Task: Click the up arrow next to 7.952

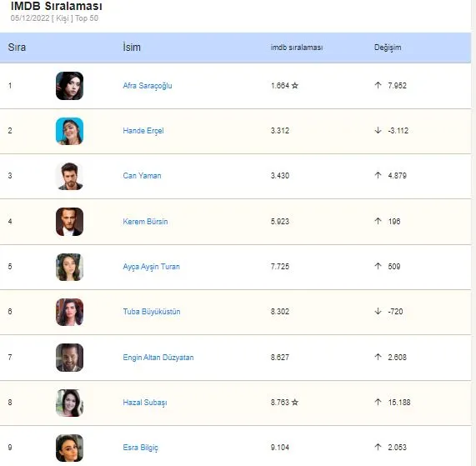Action: tap(378, 85)
